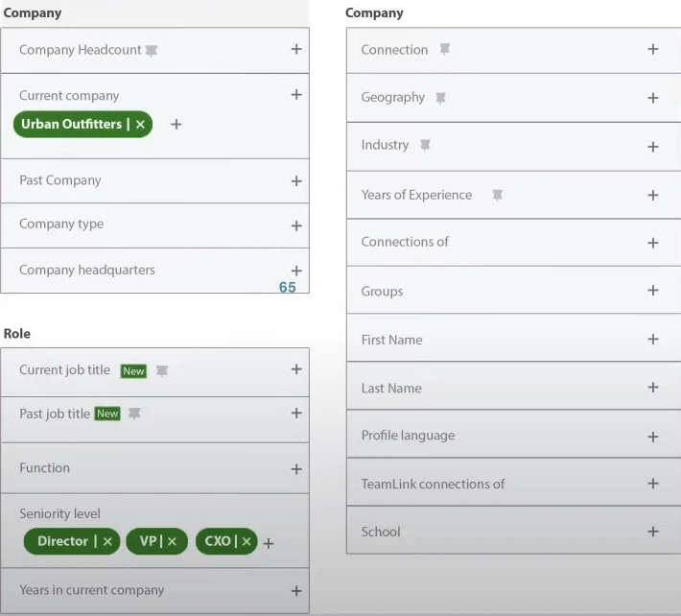Pin the Company Headcount filter

pyautogui.click(x=152, y=51)
